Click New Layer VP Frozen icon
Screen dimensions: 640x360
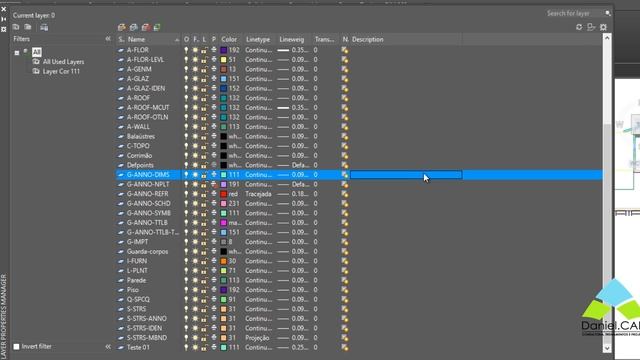[x=133, y=27]
